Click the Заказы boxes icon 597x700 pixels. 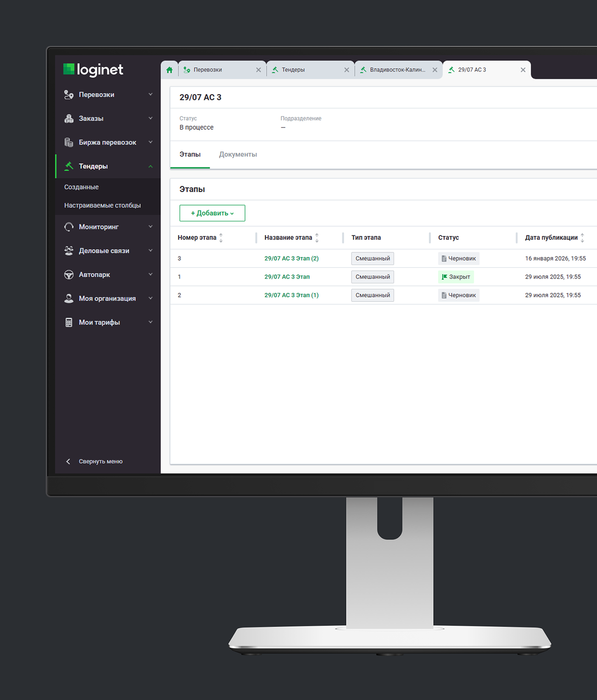point(69,118)
